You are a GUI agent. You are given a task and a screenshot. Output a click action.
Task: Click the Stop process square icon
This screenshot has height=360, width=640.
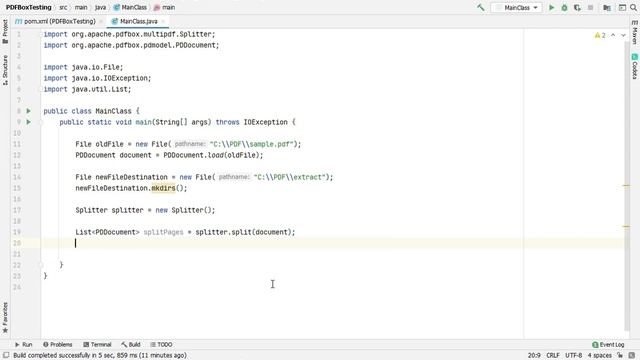(590, 7)
